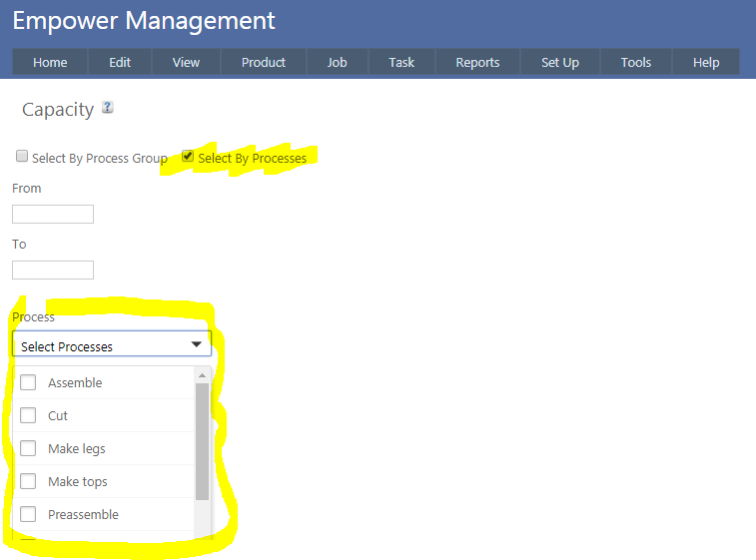Open the Product menu
Screen dimensions: 756x560
tap(264, 62)
